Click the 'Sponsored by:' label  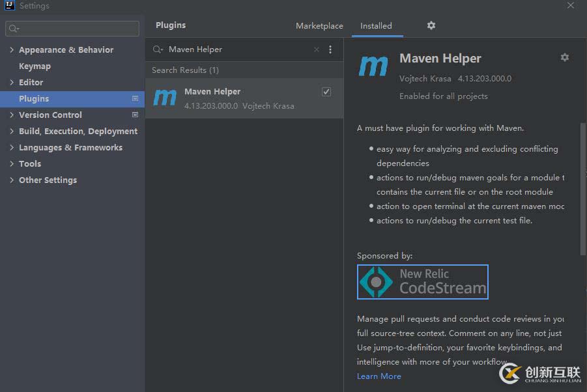point(384,255)
